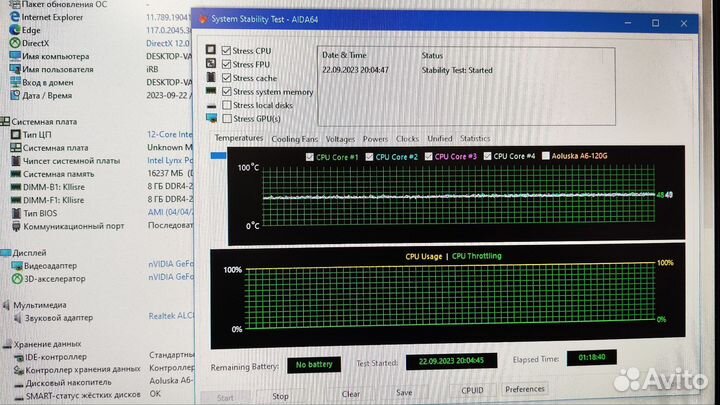The width and height of the screenshot is (720, 405).
Task: Open Preferences dialog
Action: (525, 389)
